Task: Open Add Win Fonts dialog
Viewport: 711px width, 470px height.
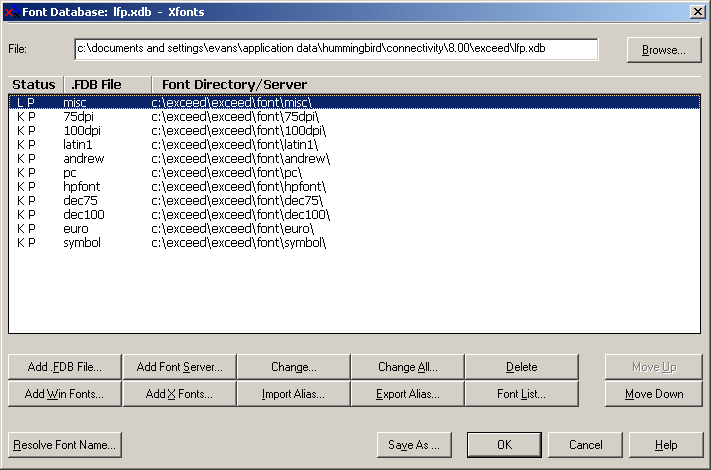Action: [x=65, y=394]
